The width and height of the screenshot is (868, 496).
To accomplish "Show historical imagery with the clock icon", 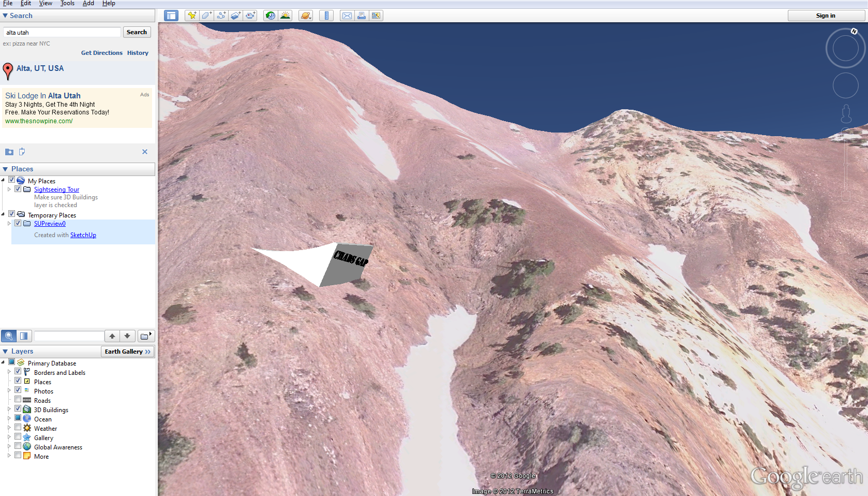I will coord(270,16).
